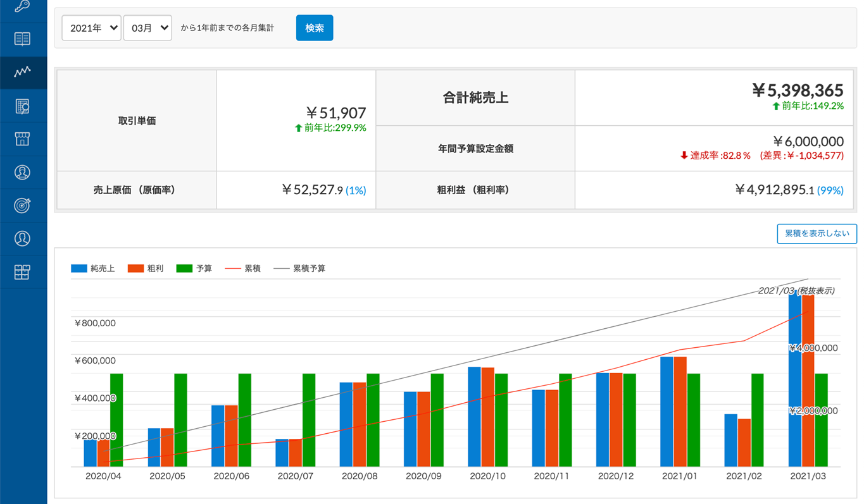Hide the 累積 line via legend
Image resolution: width=864 pixels, height=504 pixels.
click(242, 269)
